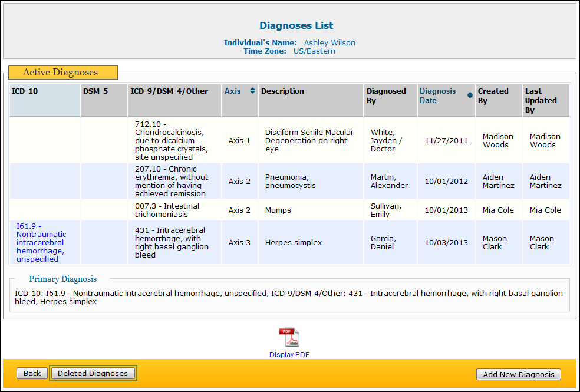Click the Diagnosed By column header
This screenshot has width=580, height=392.
[390, 101]
